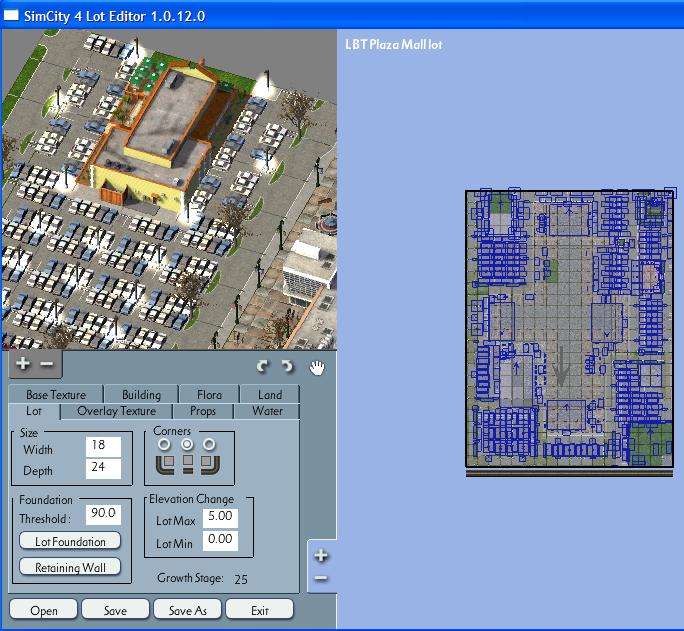Viewport: 684px width, 631px height.
Task: Exit the Lot Editor
Action: coord(260,610)
